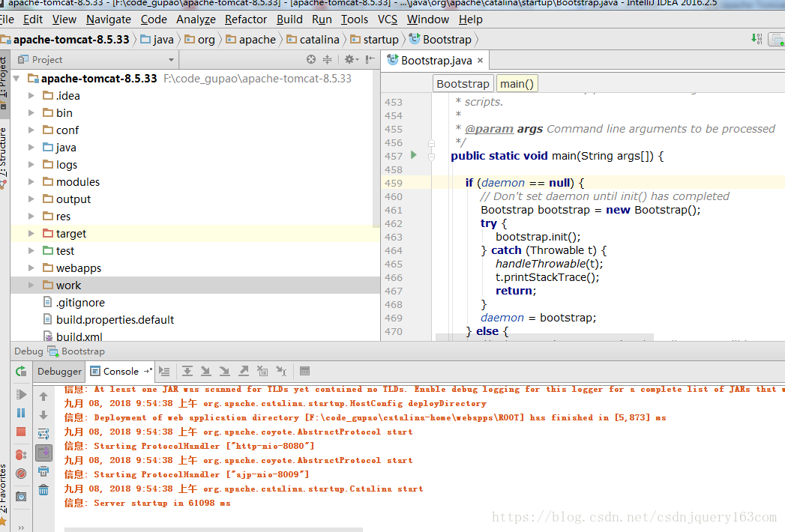Click the Step Over debugger icon
785x532 pixels.
(187, 372)
